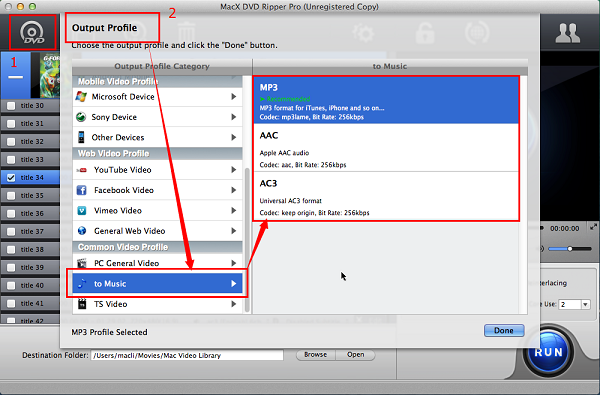Click the DVD disc load icon
This screenshot has width=600, height=395.
33,32
